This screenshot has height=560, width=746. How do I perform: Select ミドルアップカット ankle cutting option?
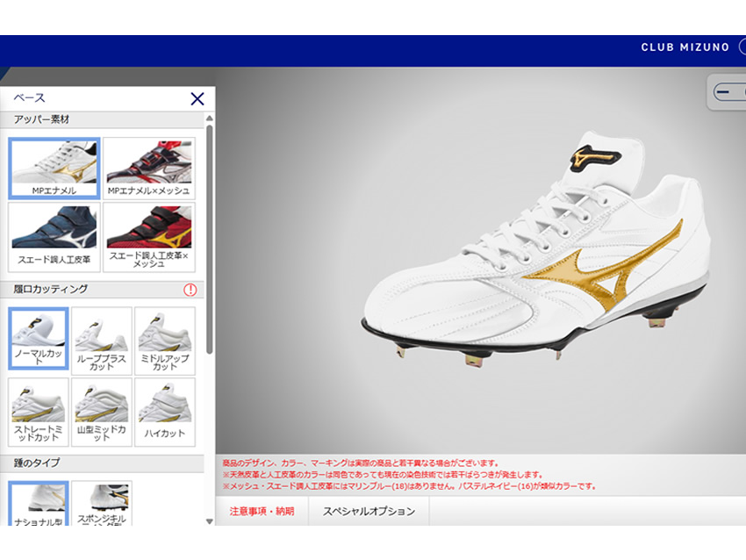click(165, 341)
